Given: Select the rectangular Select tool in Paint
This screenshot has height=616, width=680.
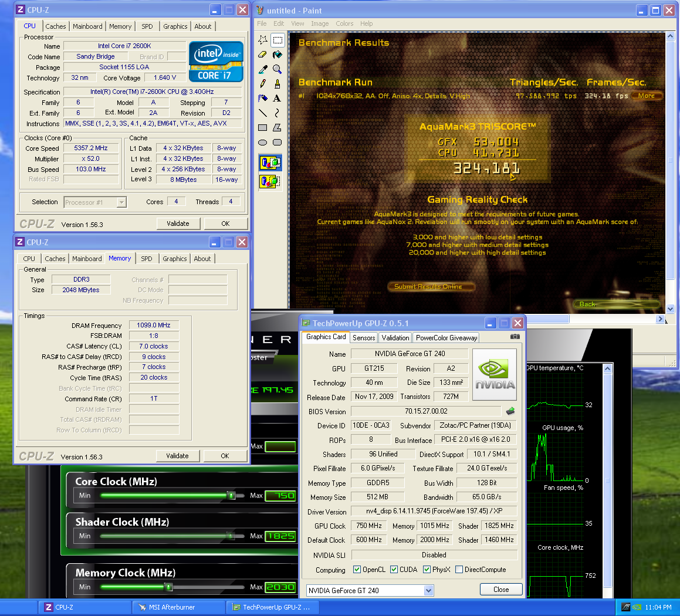Looking at the screenshot, I should (x=278, y=40).
